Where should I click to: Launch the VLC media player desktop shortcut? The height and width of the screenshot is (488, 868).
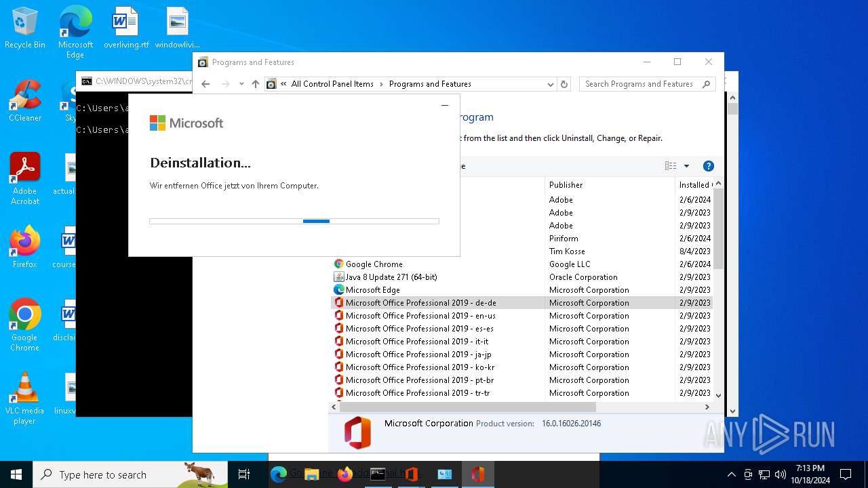click(x=25, y=399)
